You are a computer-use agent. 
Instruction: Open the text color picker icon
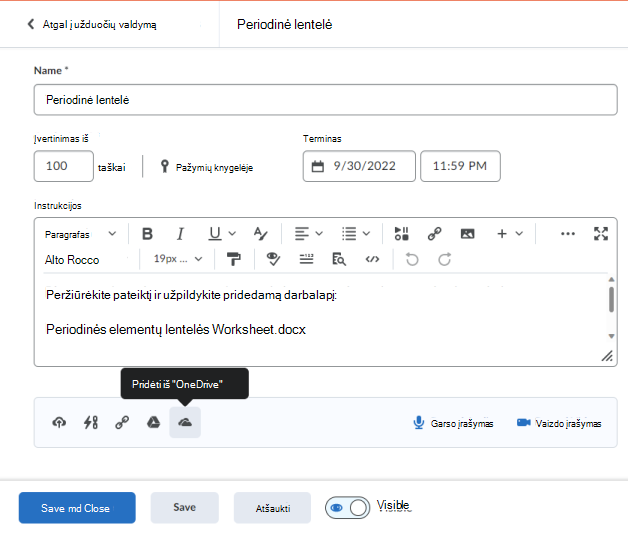(x=260, y=234)
